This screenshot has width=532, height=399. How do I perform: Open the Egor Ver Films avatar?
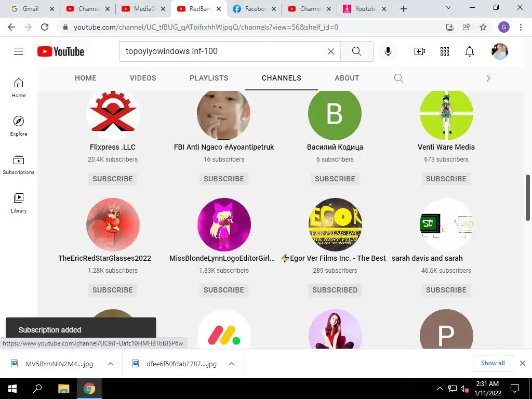[x=335, y=224]
